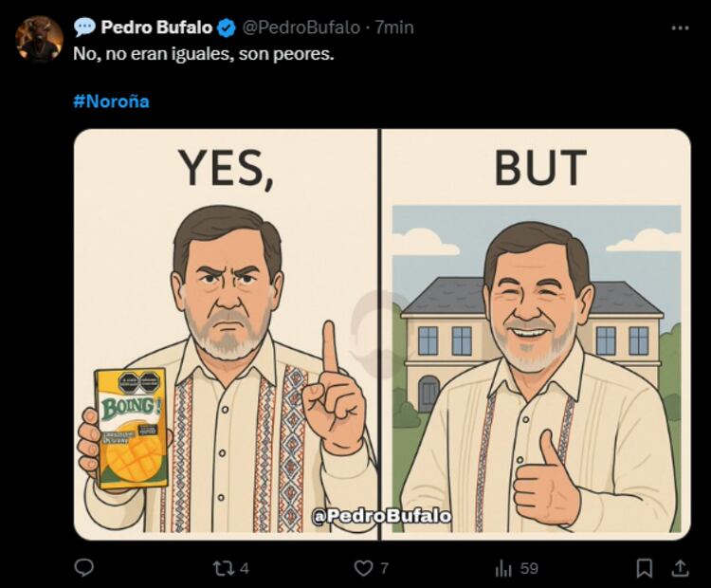Screen dimensions: 711x588
Task: Bookmark this tweet
Action: point(645,567)
